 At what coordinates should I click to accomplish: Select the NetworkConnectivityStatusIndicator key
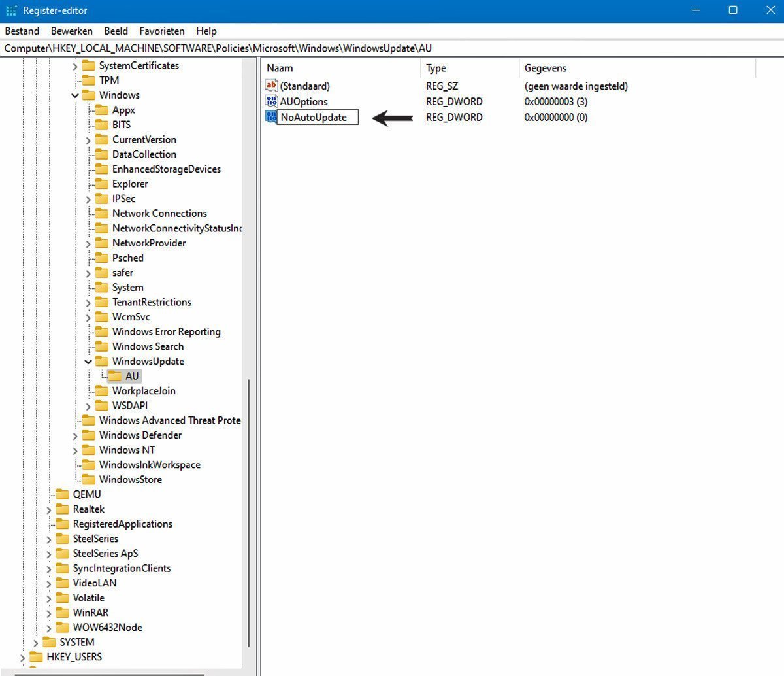[176, 228]
